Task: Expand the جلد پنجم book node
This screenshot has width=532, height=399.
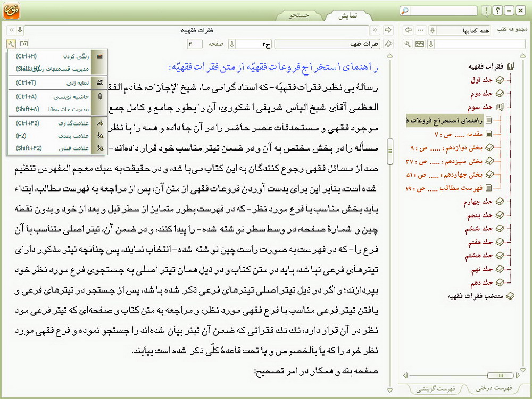Action: coord(500,215)
